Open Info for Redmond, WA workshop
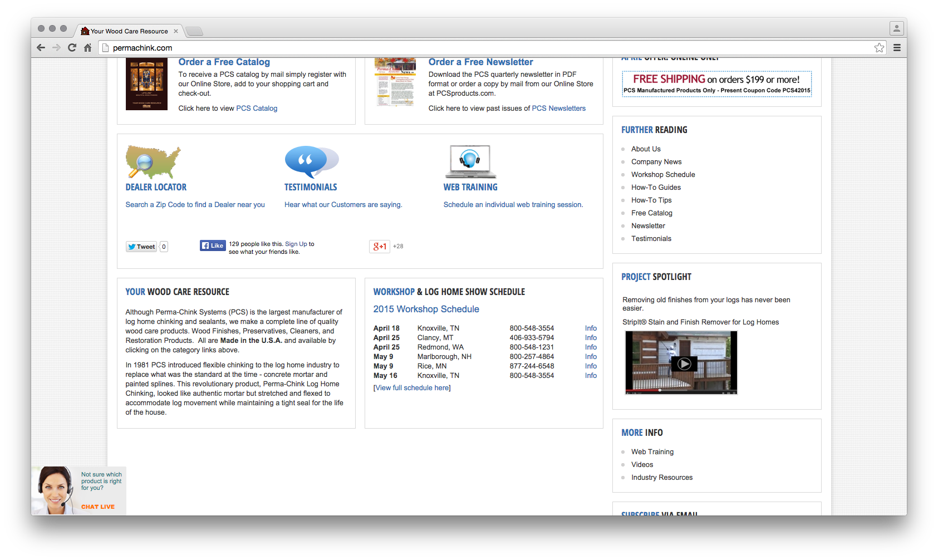938x560 pixels. click(x=591, y=347)
